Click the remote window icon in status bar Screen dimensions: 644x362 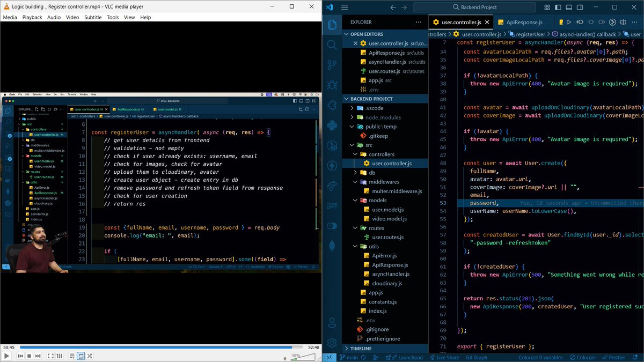point(331,358)
